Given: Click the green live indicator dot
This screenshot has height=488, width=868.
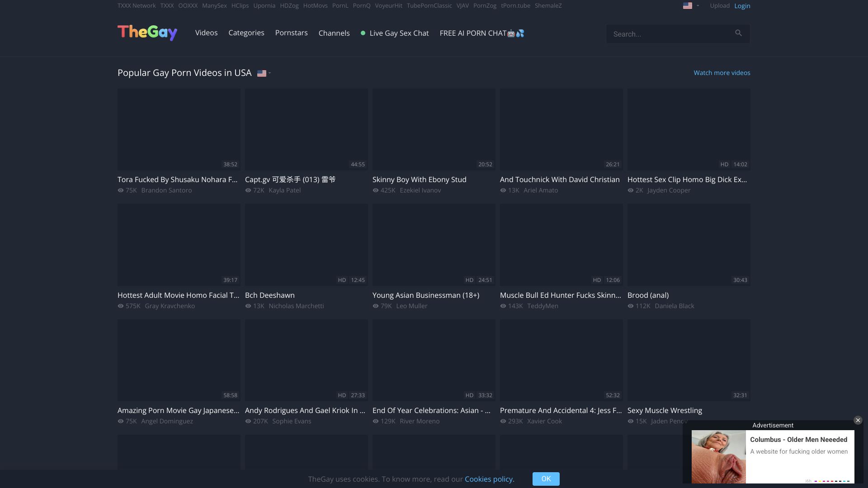Looking at the screenshot, I should point(363,33).
